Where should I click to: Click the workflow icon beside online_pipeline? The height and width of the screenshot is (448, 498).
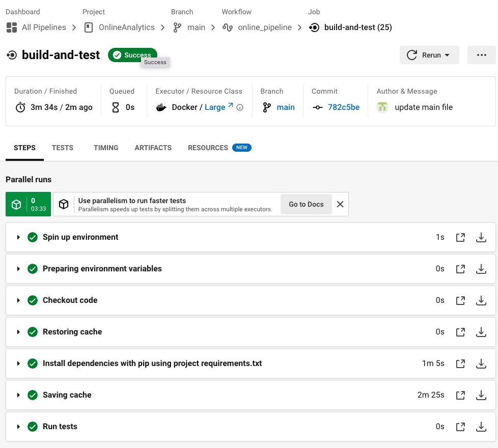(x=228, y=27)
